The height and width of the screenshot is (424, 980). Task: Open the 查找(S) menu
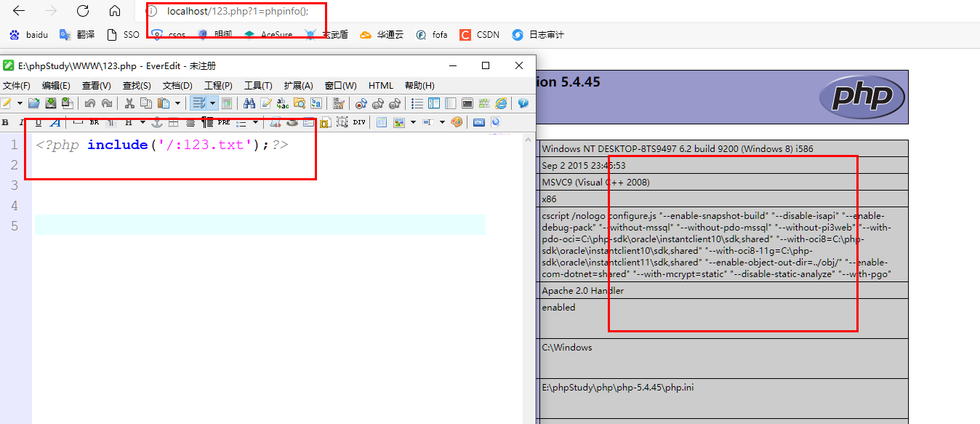click(x=137, y=85)
